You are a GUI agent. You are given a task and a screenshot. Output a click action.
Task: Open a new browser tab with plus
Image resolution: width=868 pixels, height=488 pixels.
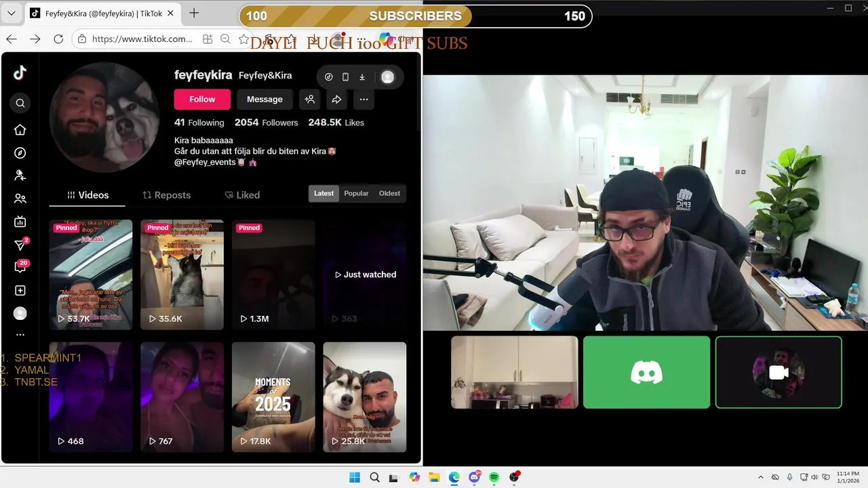194,13
